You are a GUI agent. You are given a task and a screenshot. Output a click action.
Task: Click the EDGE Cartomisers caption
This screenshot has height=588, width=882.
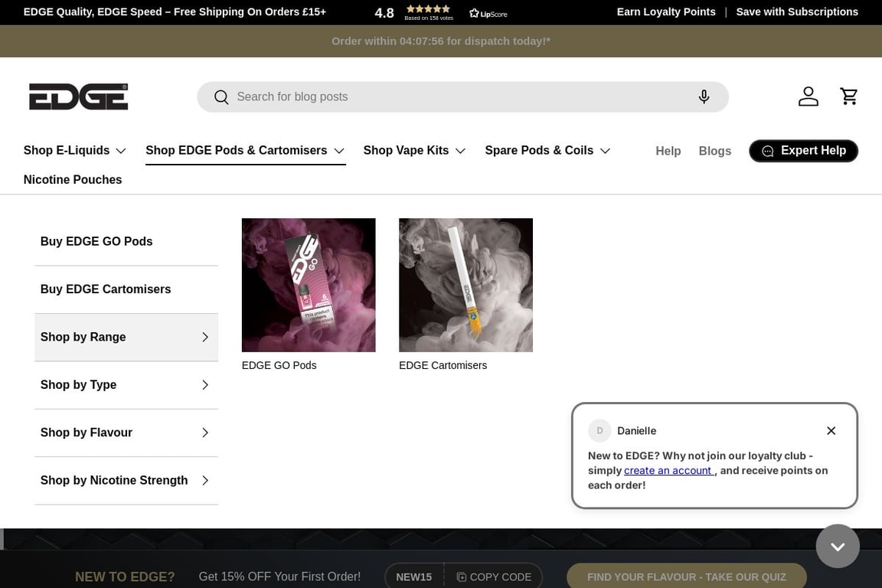443,365
